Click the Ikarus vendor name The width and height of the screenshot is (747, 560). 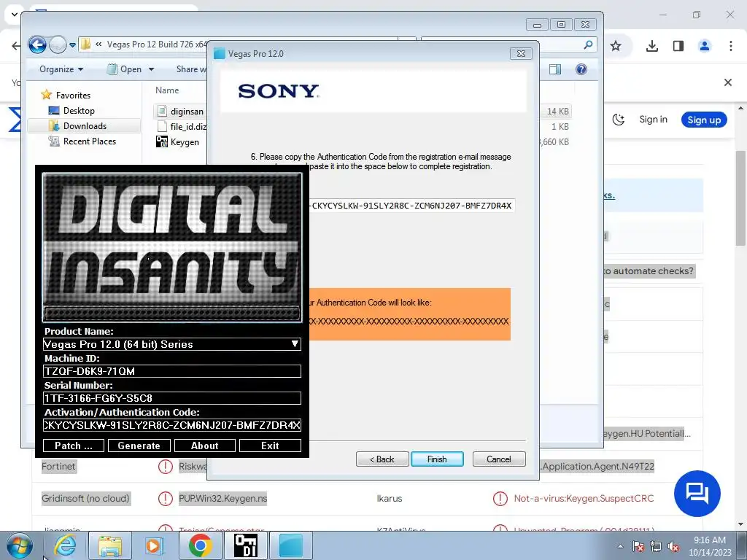coord(390,498)
